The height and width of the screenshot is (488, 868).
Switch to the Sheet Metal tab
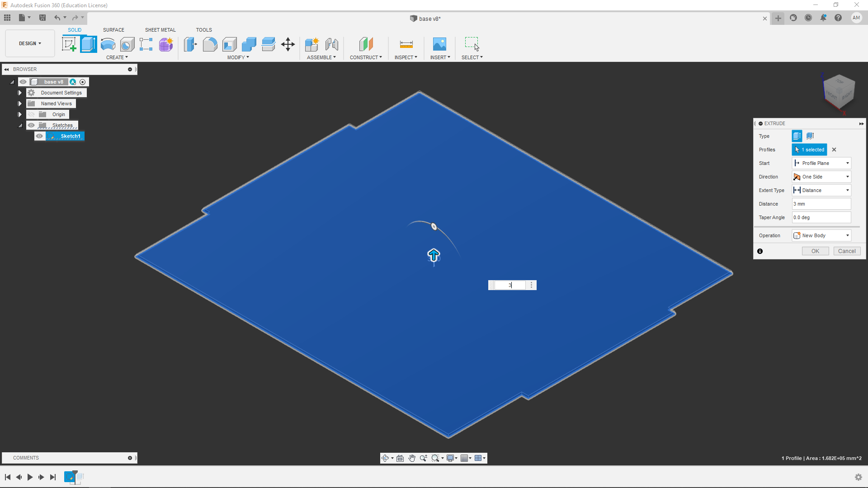pos(160,30)
